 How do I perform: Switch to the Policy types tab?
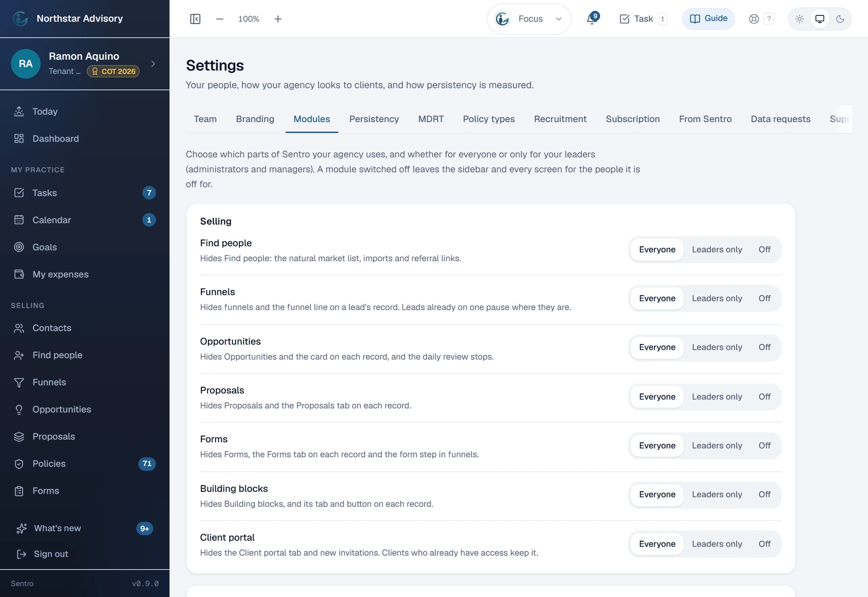(x=489, y=119)
